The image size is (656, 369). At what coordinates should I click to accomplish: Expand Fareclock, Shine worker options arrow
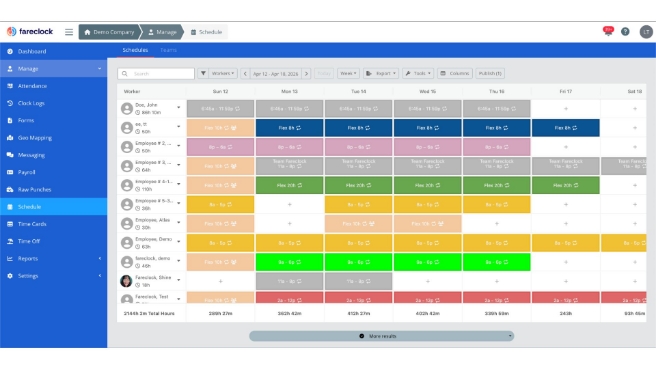[179, 280]
